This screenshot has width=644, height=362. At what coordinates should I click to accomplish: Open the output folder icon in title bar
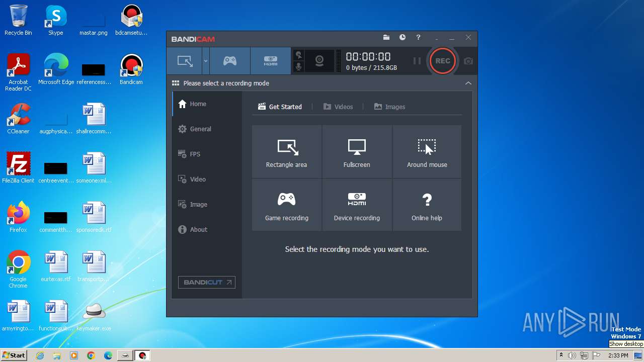[x=386, y=38]
